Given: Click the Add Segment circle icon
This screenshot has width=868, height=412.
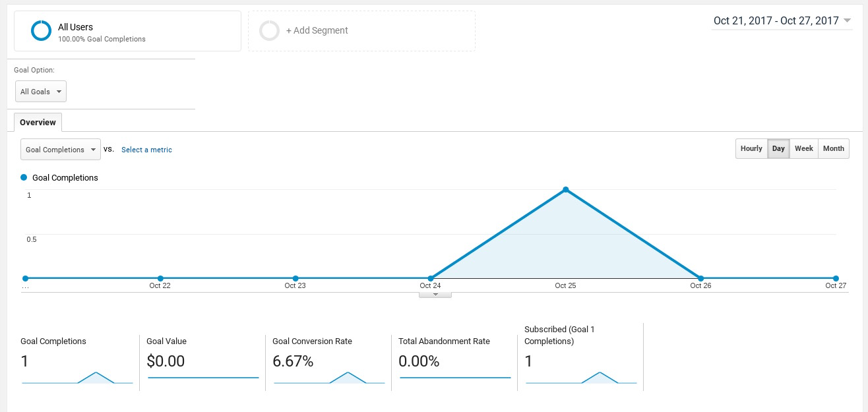Looking at the screenshot, I should (269, 31).
